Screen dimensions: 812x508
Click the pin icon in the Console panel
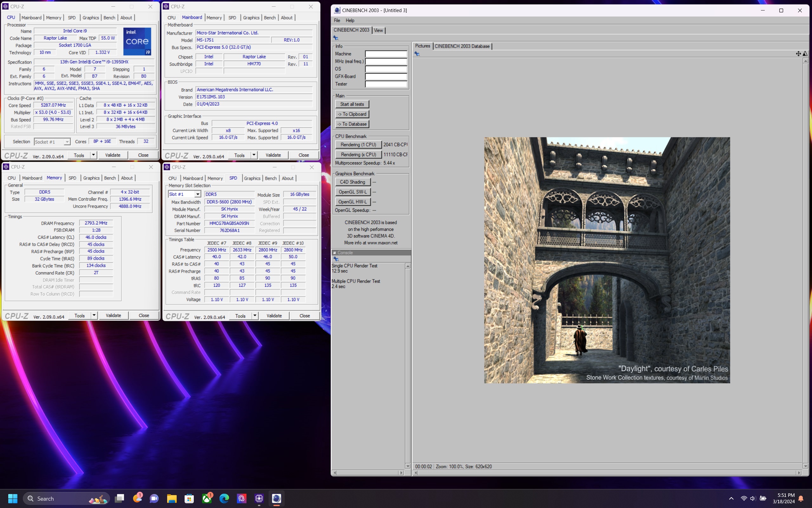pyautogui.click(x=336, y=259)
